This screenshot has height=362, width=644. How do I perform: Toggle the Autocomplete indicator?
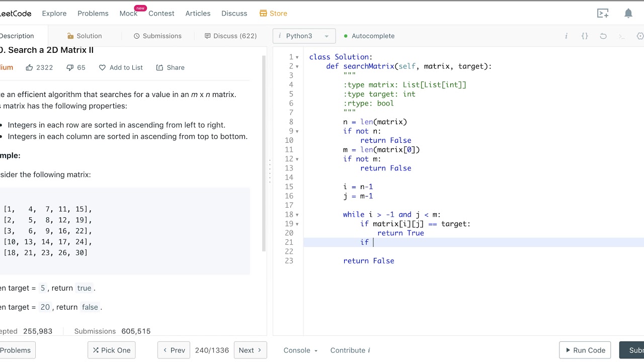369,36
